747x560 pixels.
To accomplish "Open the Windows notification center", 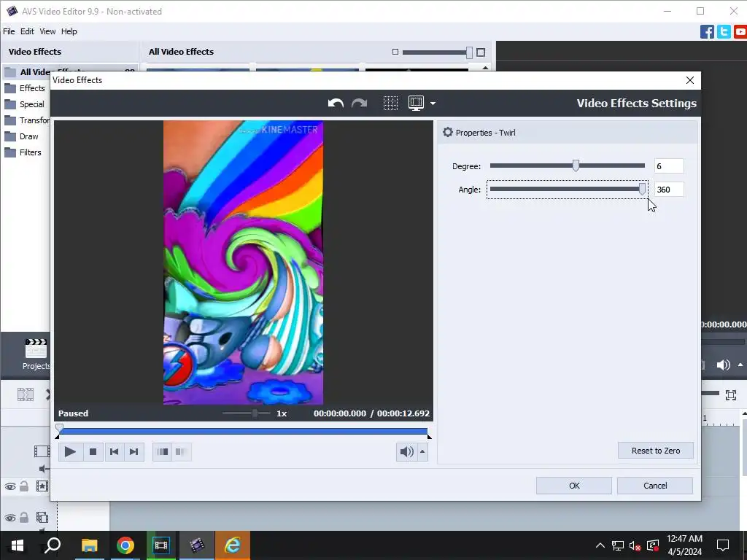I will click(723, 545).
